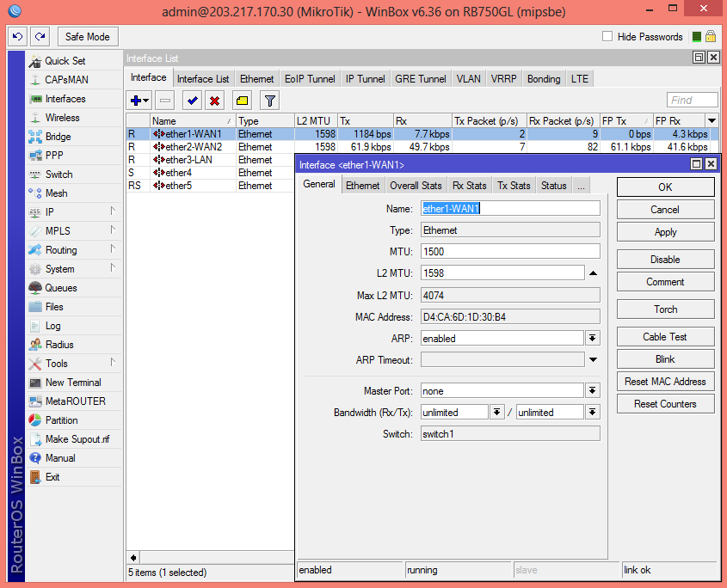Open a New Terminal
This screenshot has height=588, width=727.
73,383
